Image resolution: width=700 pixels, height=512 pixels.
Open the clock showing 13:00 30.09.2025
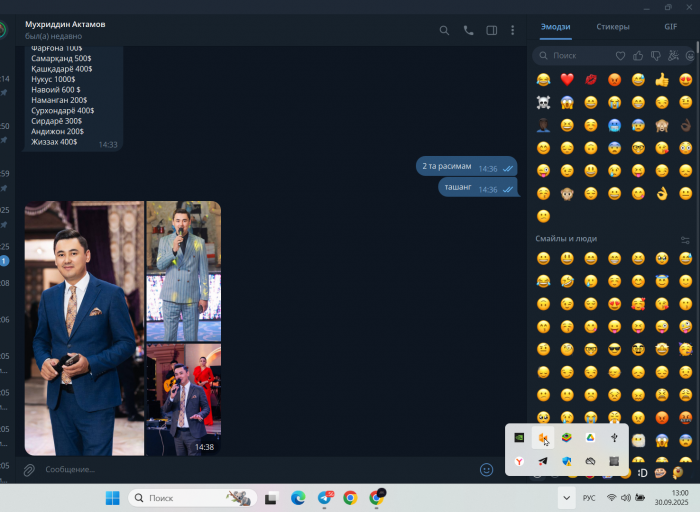(x=671, y=498)
